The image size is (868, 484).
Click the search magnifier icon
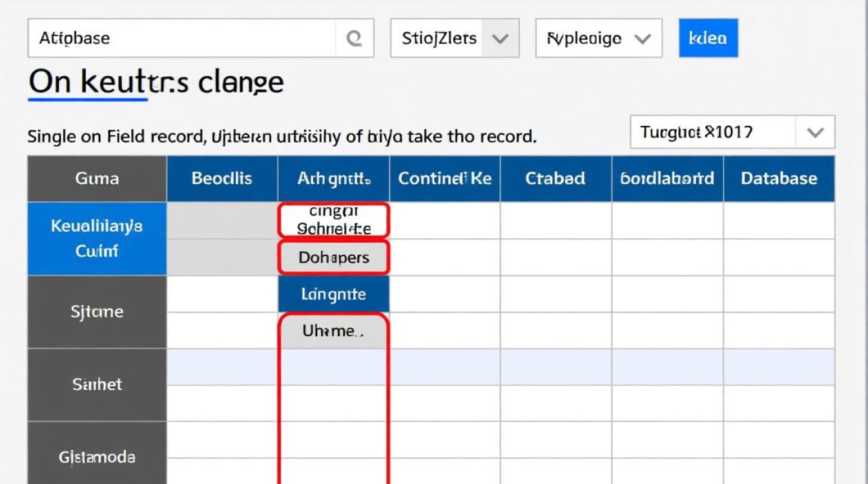(x=354, y=39)
